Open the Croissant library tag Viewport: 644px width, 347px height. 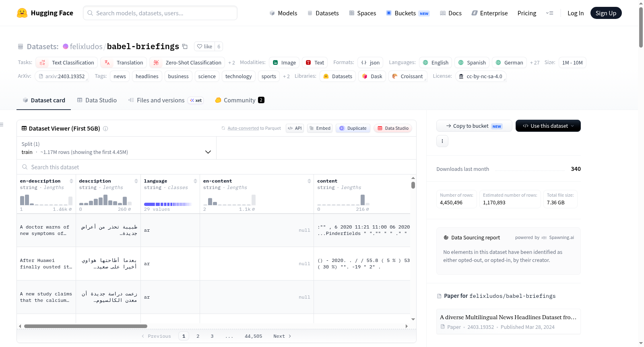point(407,76)
